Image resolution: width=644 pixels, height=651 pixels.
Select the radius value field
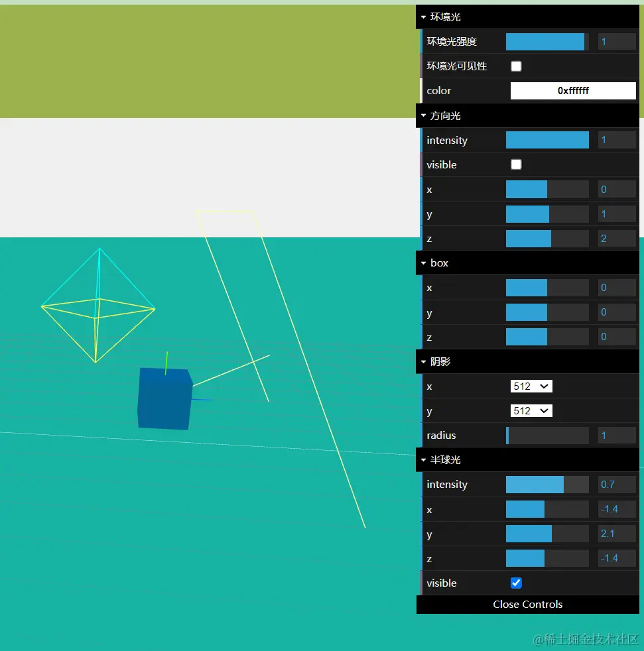tap(617, 435)
